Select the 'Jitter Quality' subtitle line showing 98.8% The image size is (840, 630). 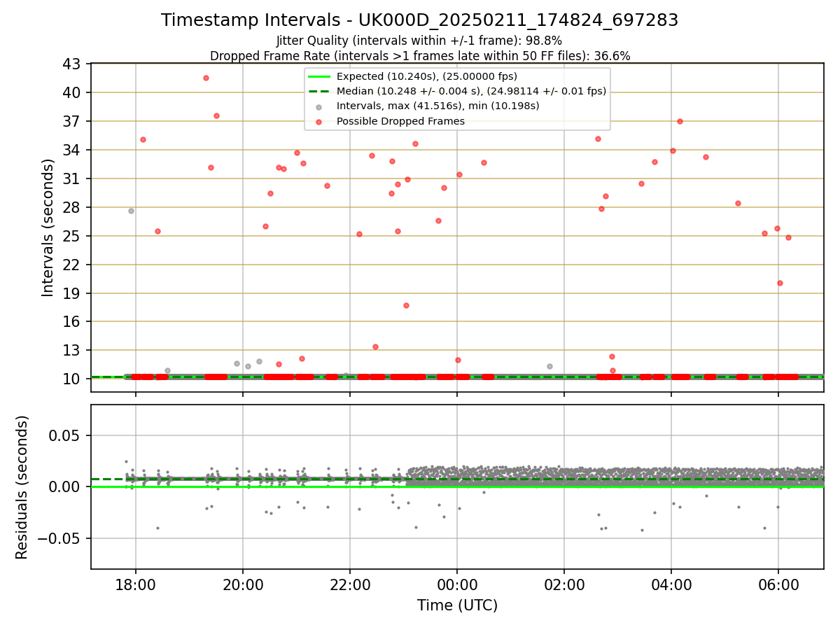click(419, 41)
